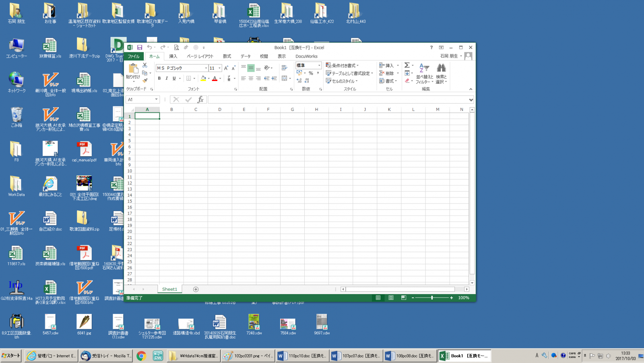The width and height of the screenshot is (644, 363).
Task: Redo the last action in Excel
Action: 163,48
